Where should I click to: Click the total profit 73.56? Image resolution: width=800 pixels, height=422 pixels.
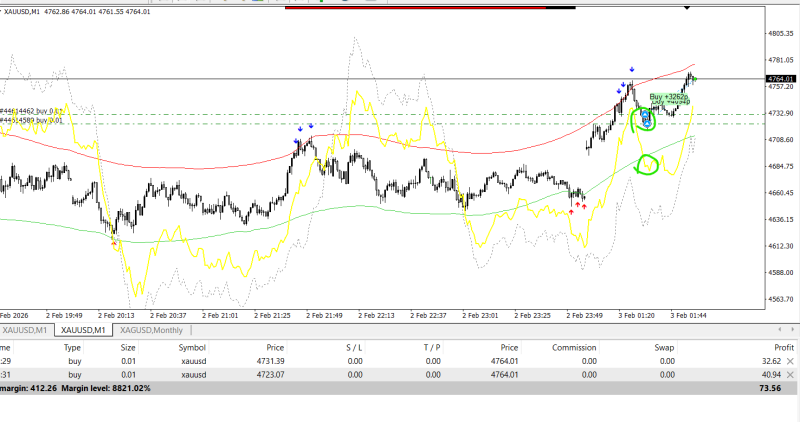pyautogui.click(x=770, y=388)
